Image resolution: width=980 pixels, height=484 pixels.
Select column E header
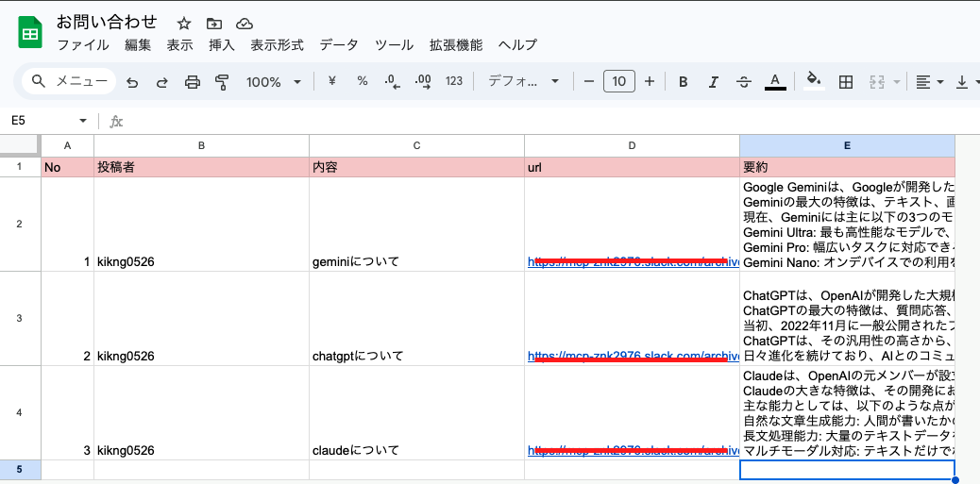847,145
